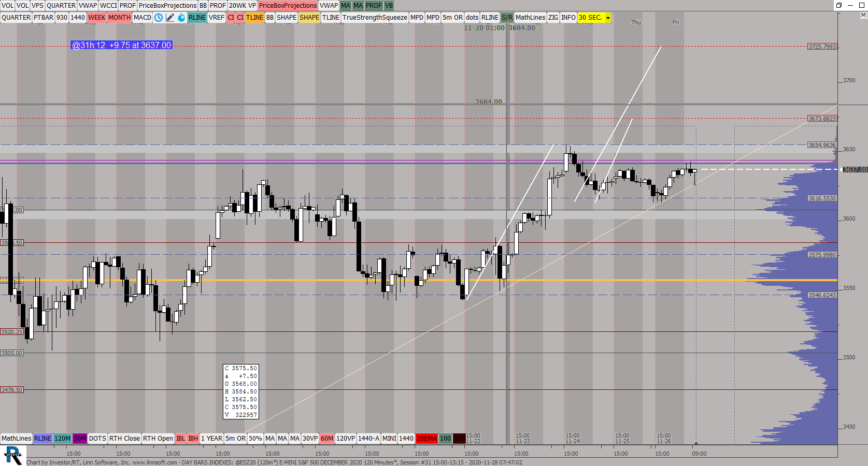The image size is (868, 466).
Task: Toggle the WCCI indicator button
Action: [108, 5]
